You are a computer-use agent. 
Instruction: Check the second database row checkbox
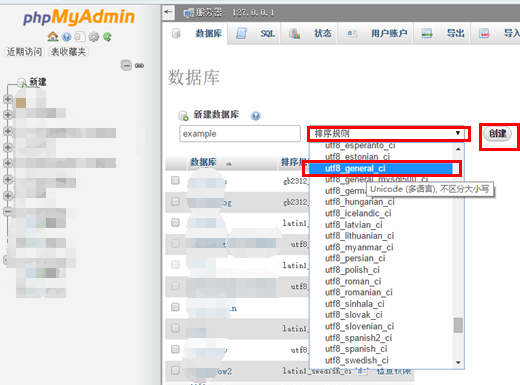175,201
